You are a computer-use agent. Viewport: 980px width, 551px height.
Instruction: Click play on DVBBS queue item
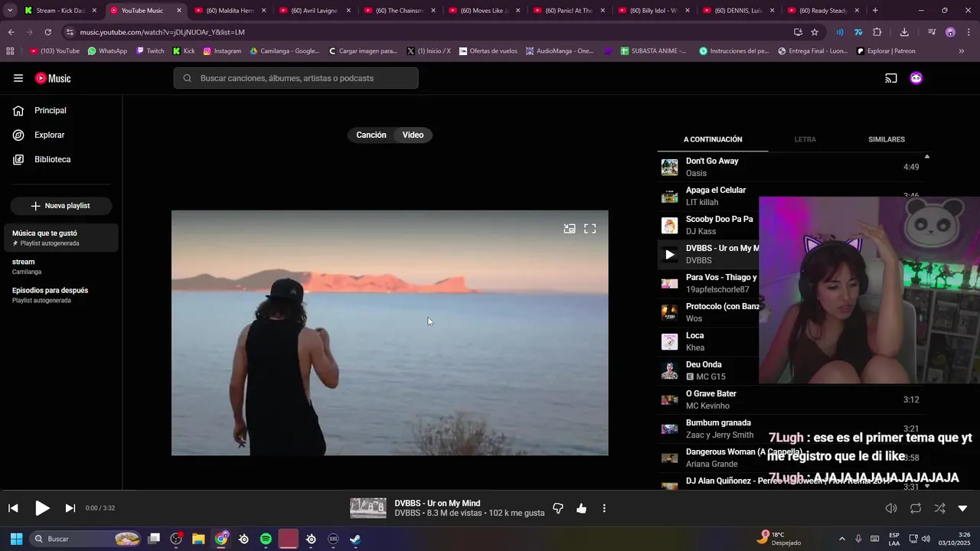pyautogui.click(x=670, y=254)
